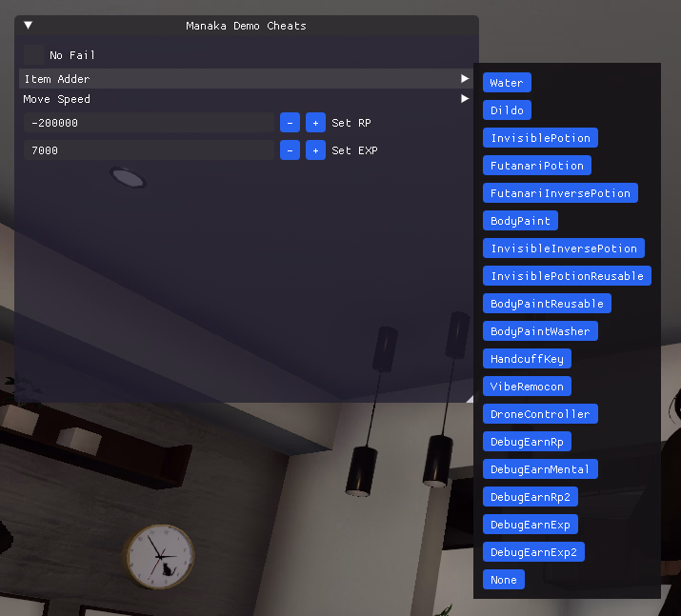The width and height of the screenshot is (681, 616).
Task: Add the FutanariInversePotion item
Action: pyautogui.click(x=560, y=192)
